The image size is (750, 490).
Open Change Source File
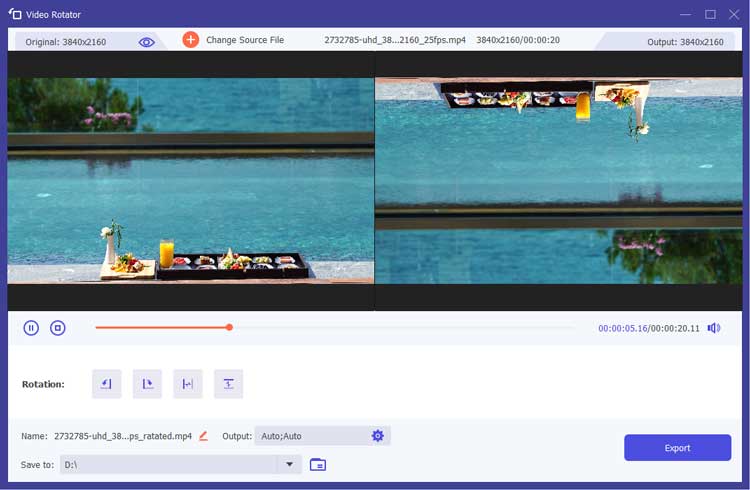coord(245,40)
